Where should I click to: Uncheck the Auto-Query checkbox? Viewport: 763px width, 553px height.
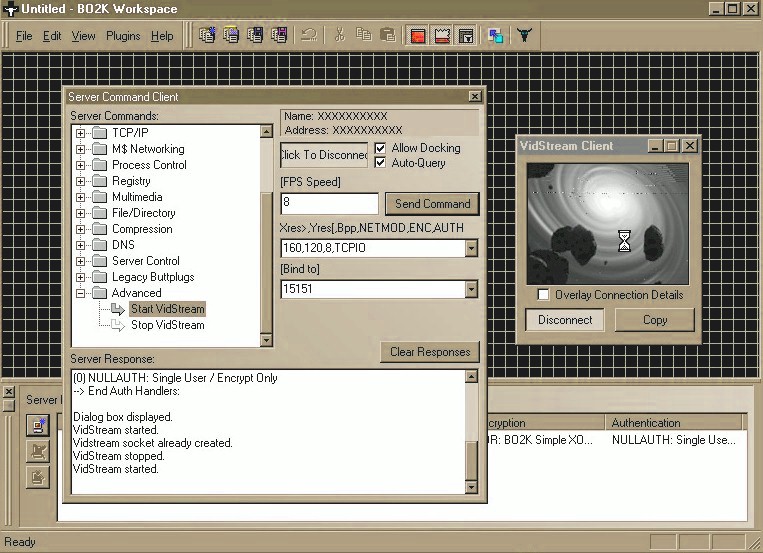point(381,163)
